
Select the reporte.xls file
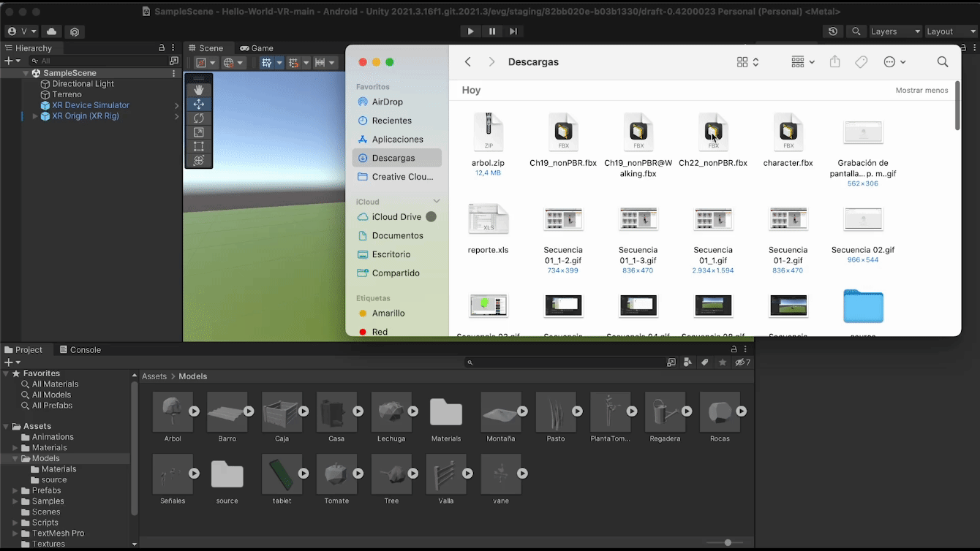[x=488, y=229]
